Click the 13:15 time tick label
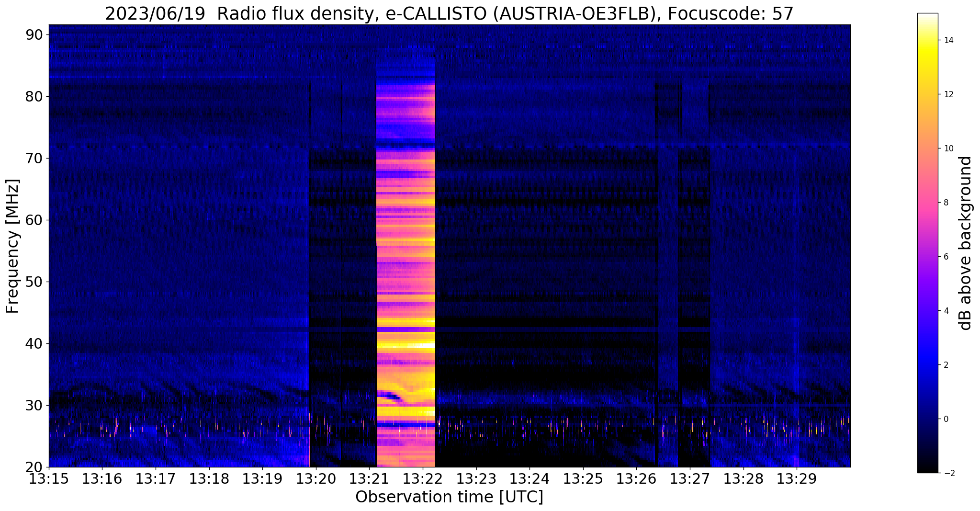The image size is (980, 511). click(x=49, y=479)
